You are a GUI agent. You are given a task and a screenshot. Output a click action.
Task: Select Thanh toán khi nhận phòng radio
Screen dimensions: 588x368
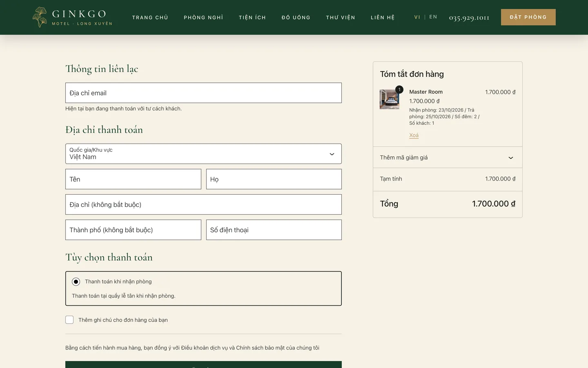76,282
